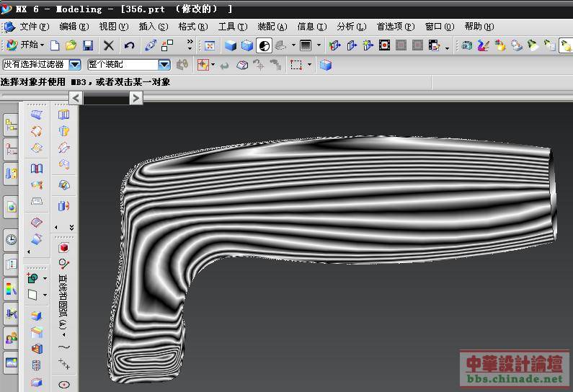Click the record movie icon
Image resolution: width=573 pixels, height=392 pixels.
click(384, 45)
